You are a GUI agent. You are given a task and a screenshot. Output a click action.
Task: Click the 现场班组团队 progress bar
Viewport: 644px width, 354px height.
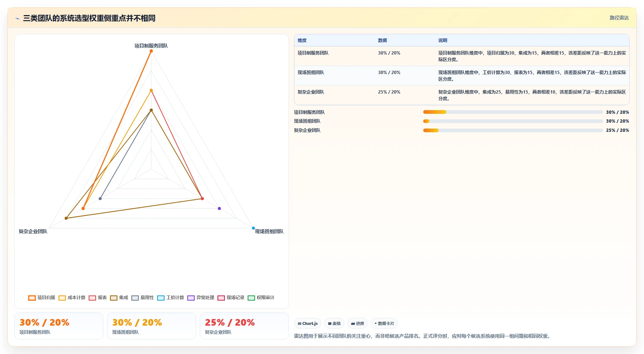tap(513, 121)
